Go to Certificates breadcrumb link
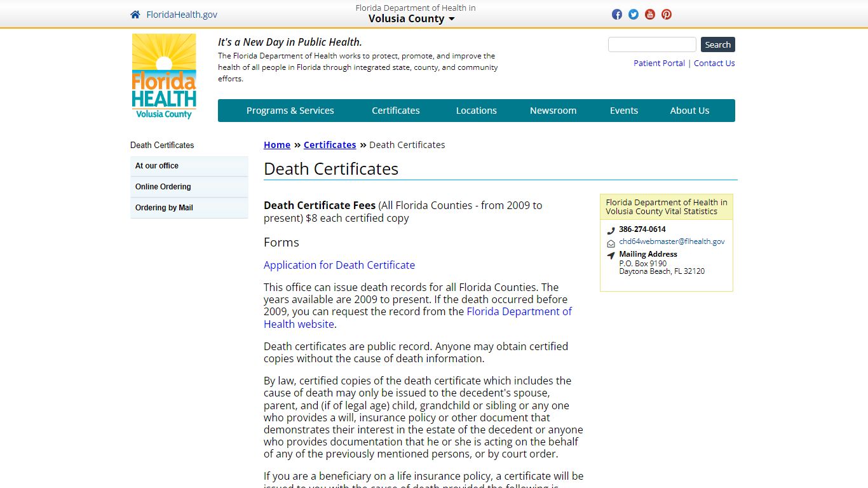Image resolution: width=868 pixels, height=488 pixels. coord(330,145)
